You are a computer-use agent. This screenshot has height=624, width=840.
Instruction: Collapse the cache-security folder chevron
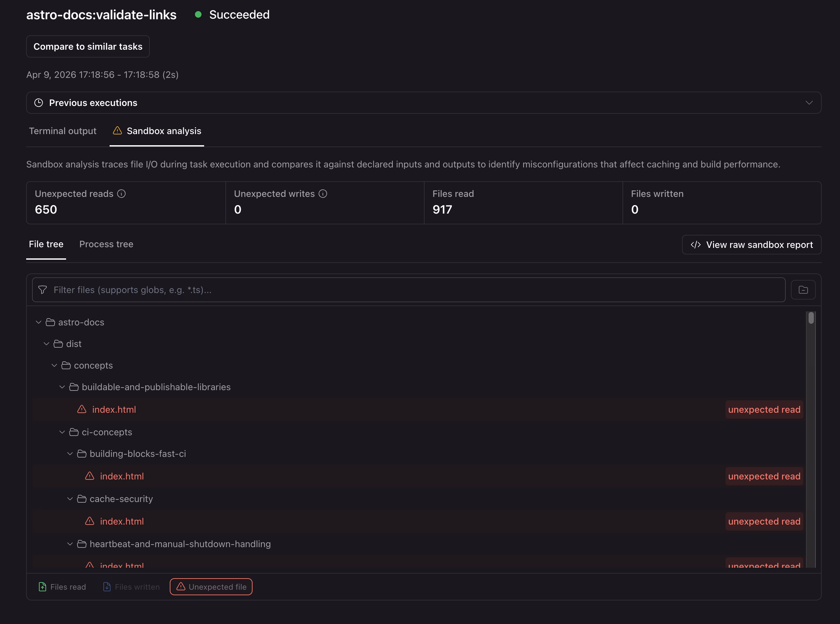tap(70, 499)
